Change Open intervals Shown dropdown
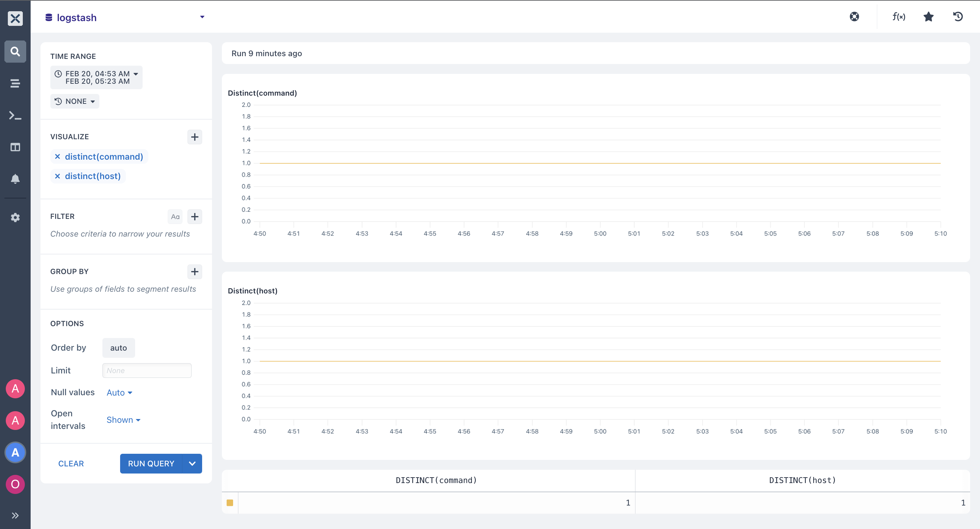The width and height of the screenshot is (980, 529). click(x=124, y=420)
